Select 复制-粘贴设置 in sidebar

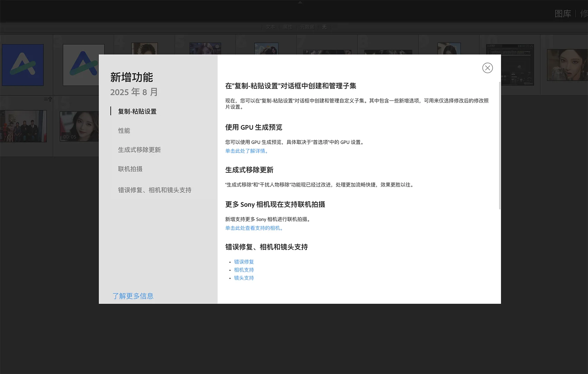(x=137, y=112)
